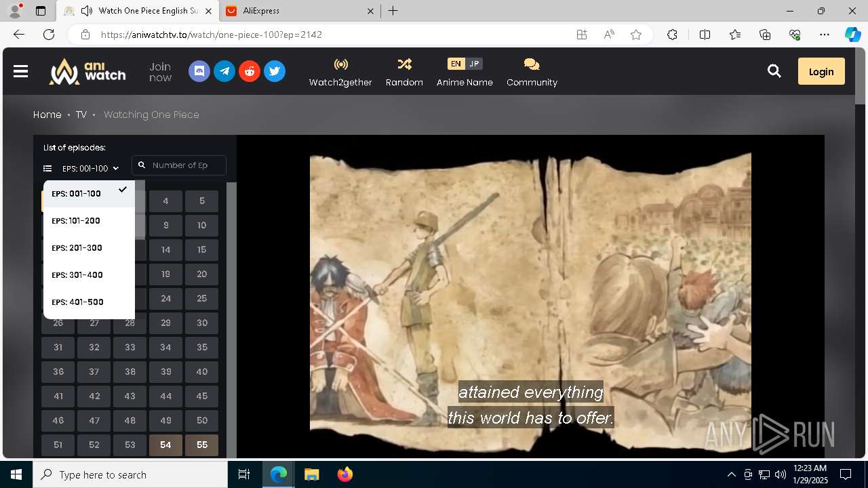Click the AniWatch logo

(x=87, y=71)
